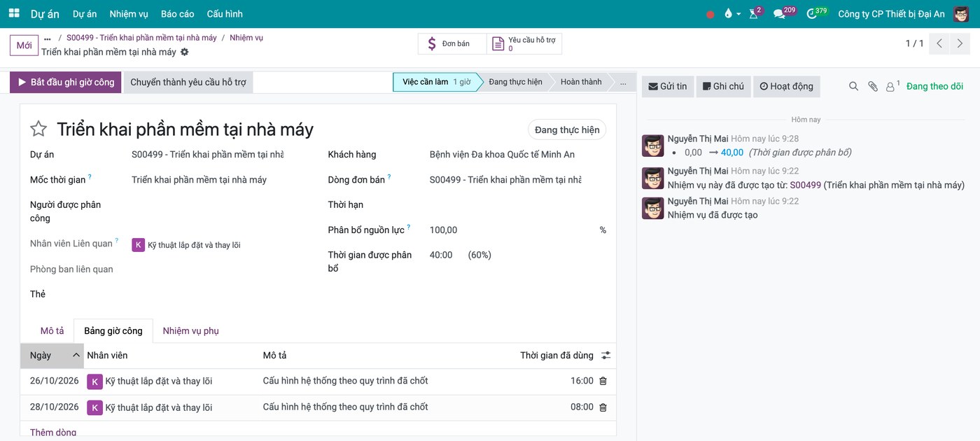Viewport: 980px width, 441px height.
Task: Open the Báo cáo menu
Action: click(177, 14)
